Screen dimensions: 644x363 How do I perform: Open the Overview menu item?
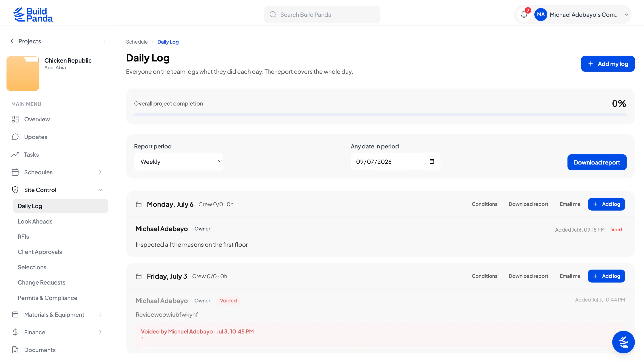coord(37,119)
